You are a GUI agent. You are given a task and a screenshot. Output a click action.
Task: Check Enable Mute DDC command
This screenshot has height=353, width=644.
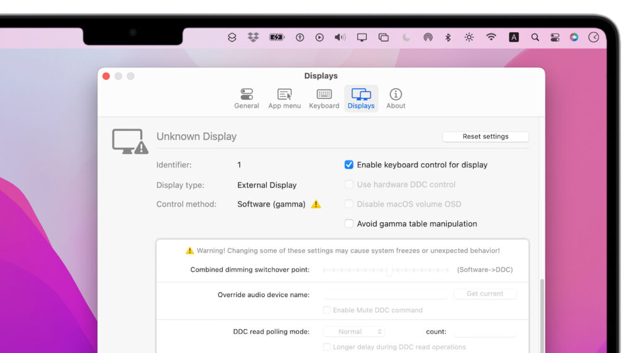[327, 310]
